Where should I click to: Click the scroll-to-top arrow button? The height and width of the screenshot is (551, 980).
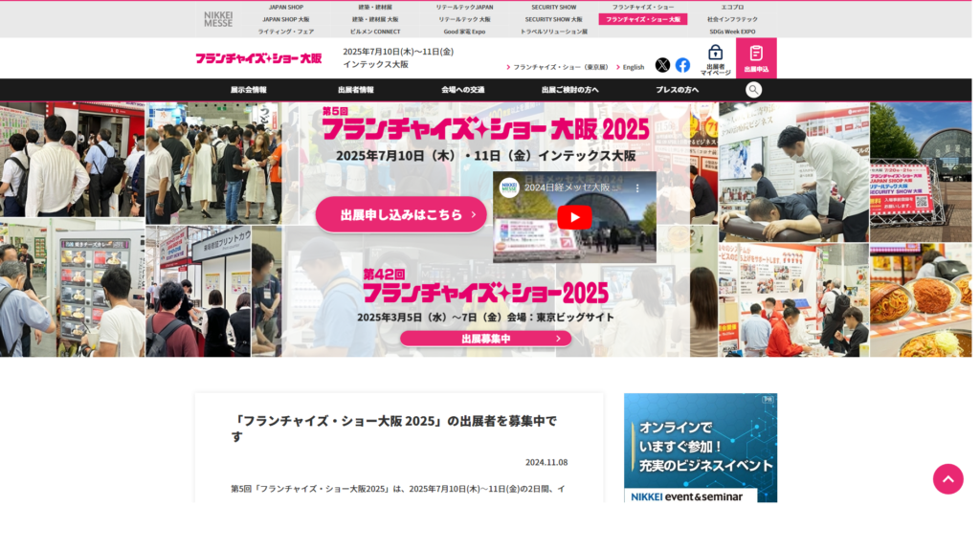tap(948, 479)
